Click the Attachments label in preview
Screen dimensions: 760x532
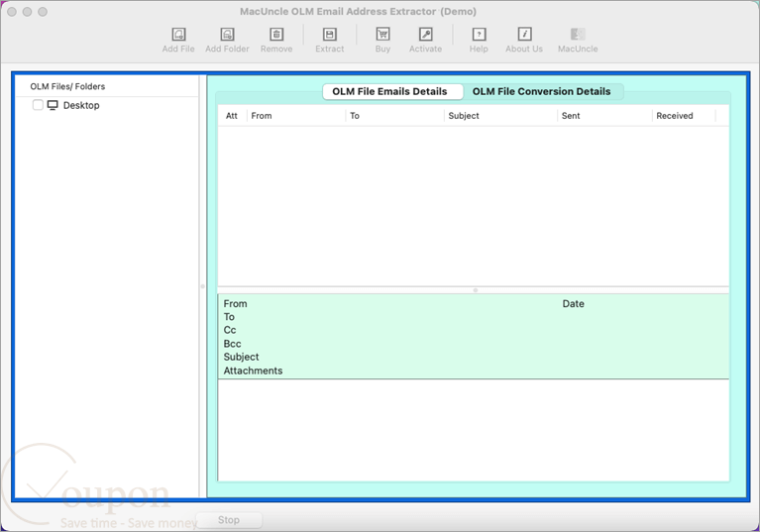(x=253, y=371)
